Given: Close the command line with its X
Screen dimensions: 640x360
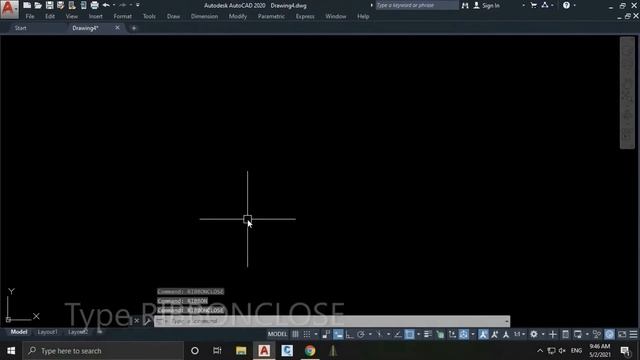Looking at the screenshot, I should pyautogui.click(x=137, y=321).
